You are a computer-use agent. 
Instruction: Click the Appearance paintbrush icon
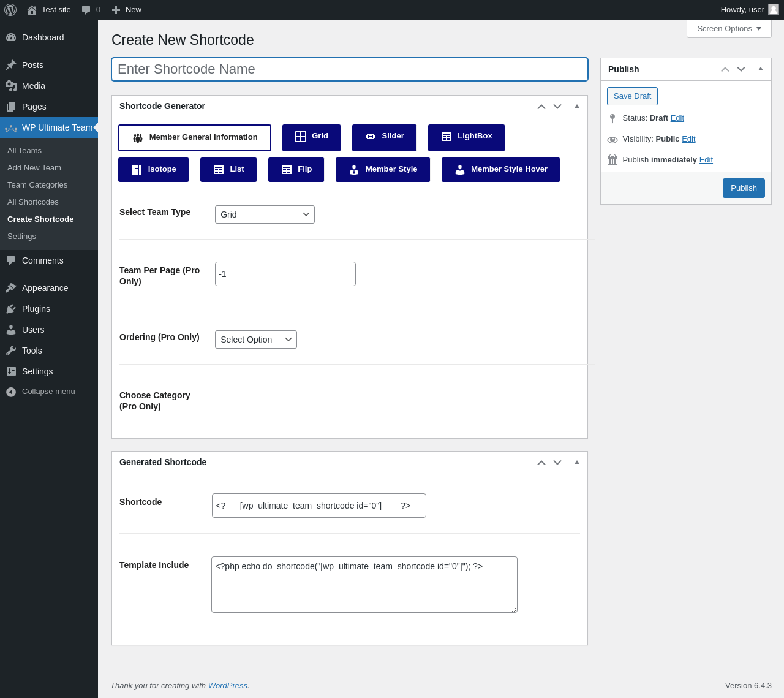tap(11, 288)
